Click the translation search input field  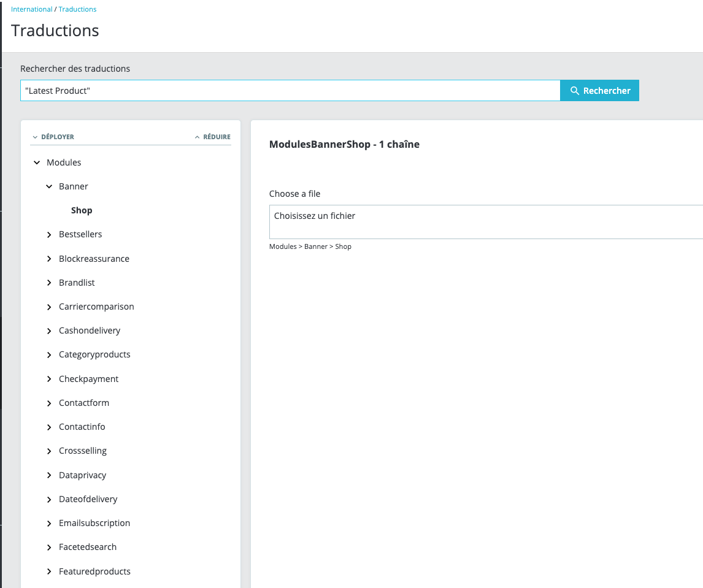click(290, 91)
